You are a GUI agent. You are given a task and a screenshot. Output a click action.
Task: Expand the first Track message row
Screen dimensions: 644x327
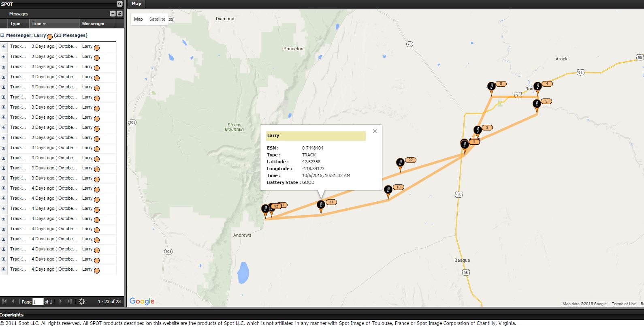point(4,46)
